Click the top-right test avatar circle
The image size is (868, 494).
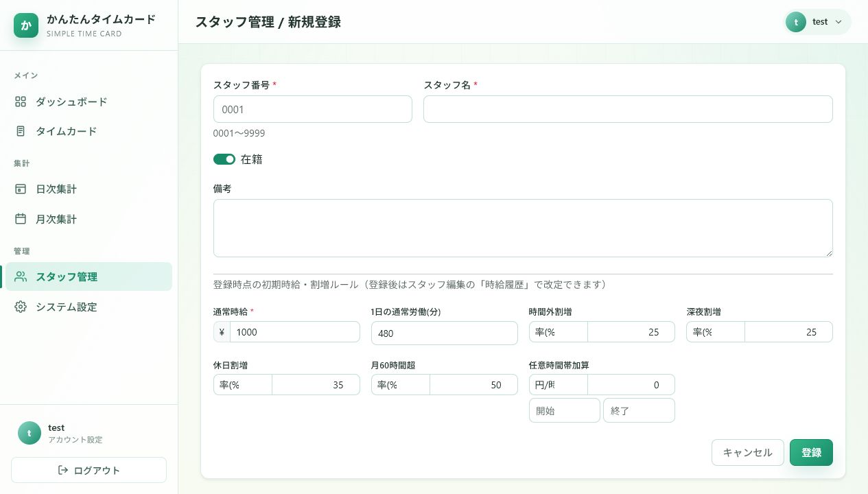[x=796, y=22]
